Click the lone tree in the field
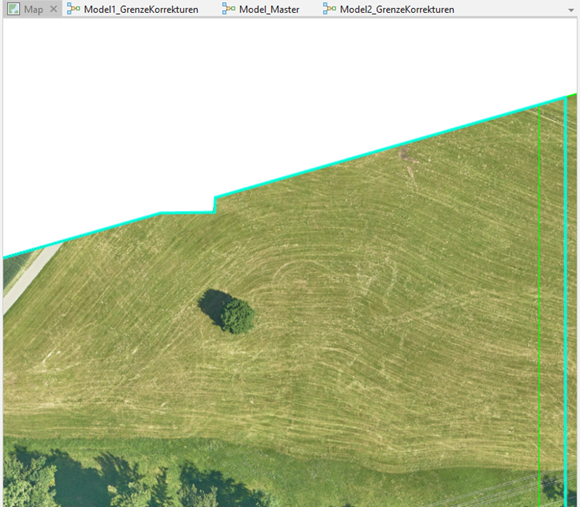580x507 pixels. pyautogui.click(x=238, y=316)
